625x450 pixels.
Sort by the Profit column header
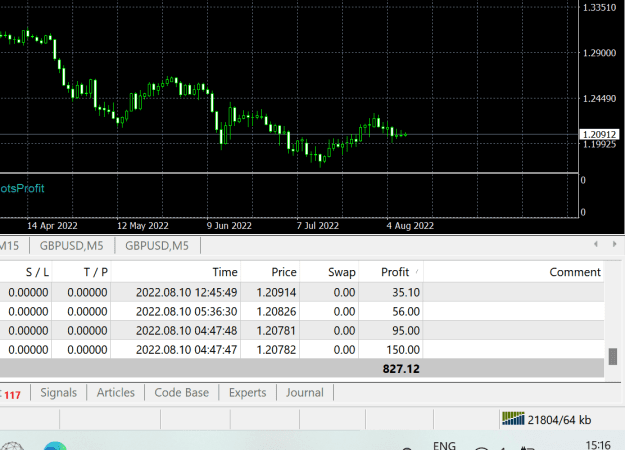pyautogui.click(x=395, y=272)
